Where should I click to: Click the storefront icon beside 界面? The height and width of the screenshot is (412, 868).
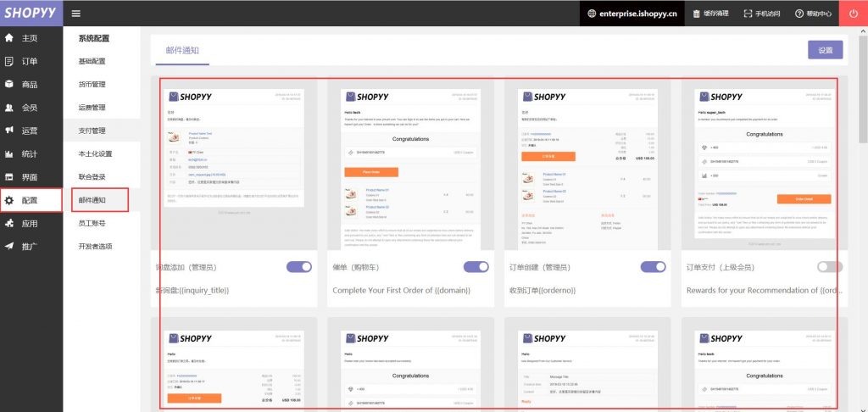point(8,177)
